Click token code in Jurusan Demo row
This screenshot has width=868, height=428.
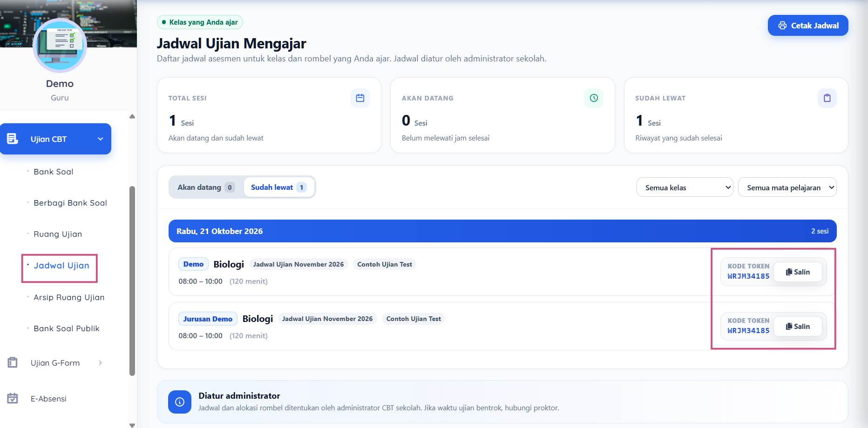(748, 331)
